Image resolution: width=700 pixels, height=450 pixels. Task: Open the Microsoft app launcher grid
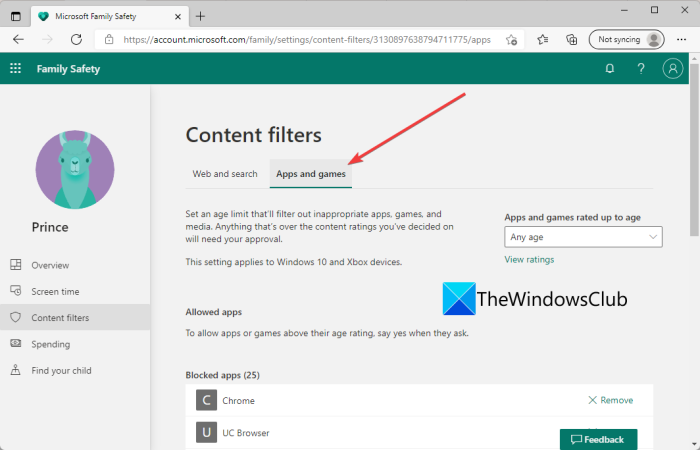coord(16,68)
